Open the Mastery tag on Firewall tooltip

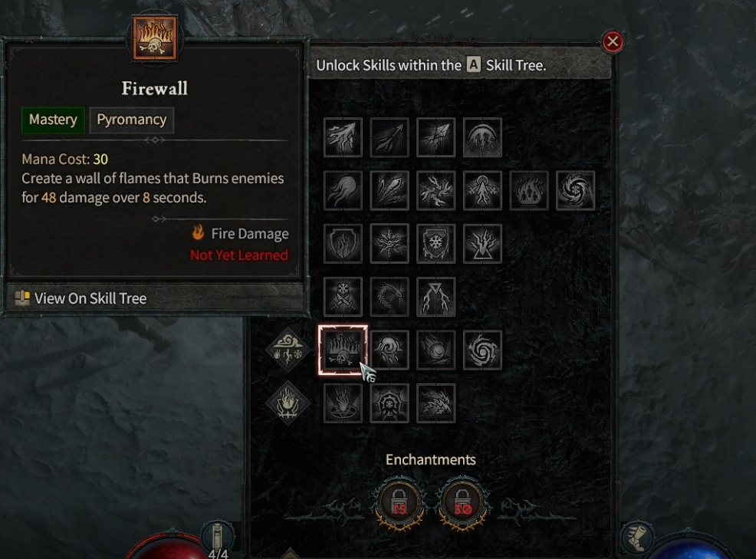[53, 120]
